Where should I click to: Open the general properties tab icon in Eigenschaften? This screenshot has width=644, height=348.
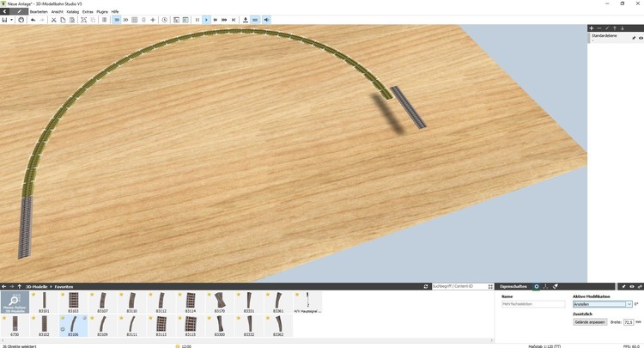537,286
